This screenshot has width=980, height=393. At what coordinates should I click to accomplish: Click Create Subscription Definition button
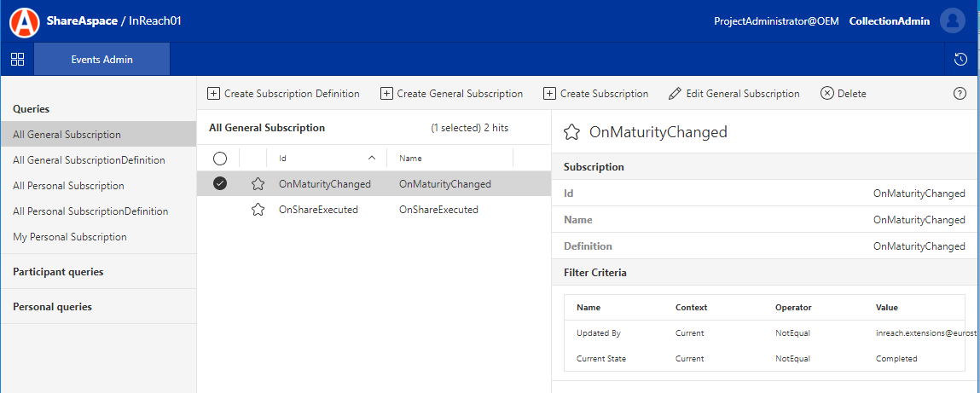[284, 94]
